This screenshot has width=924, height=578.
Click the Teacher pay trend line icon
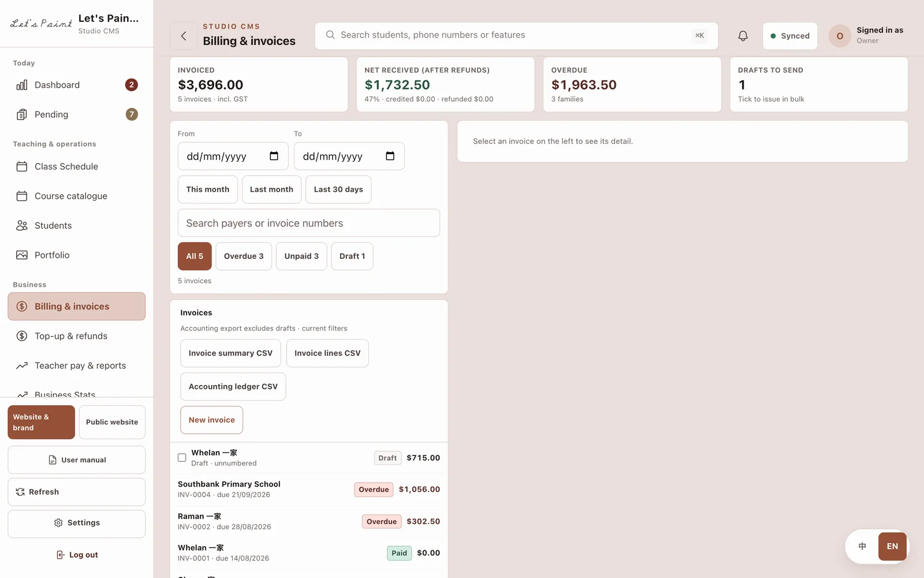point(22,365)
